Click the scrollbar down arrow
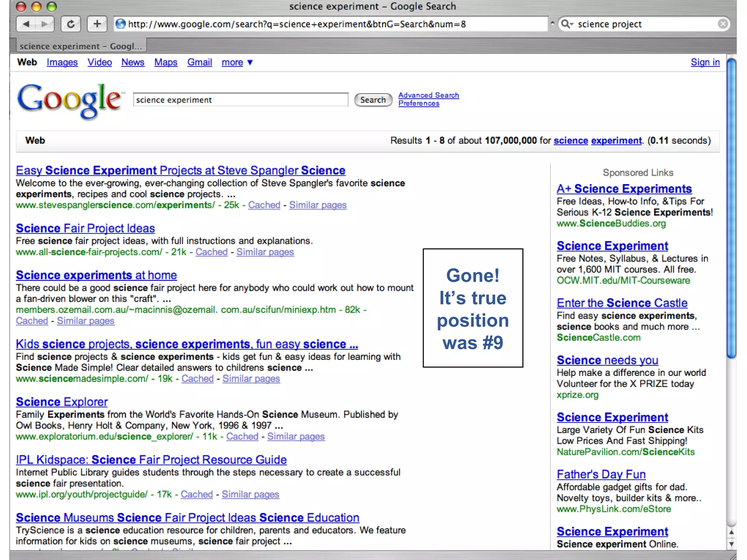Viewport: 747px width, 560px height. click(x=731, y=544)
